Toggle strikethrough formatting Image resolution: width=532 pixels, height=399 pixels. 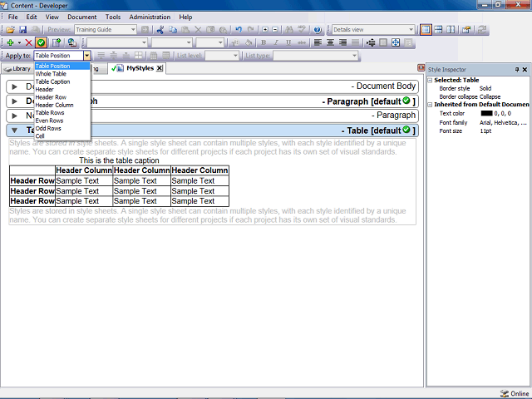301,42
